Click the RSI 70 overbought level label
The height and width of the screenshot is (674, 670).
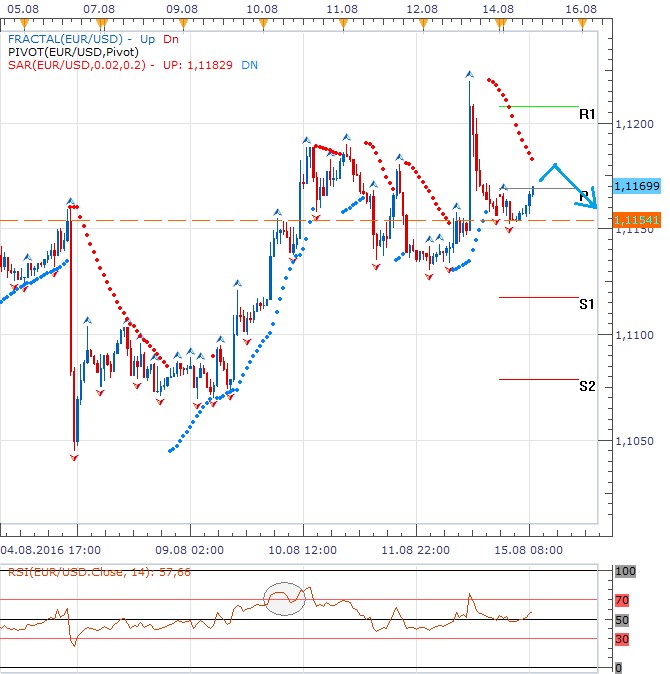[x=620, y=601]
